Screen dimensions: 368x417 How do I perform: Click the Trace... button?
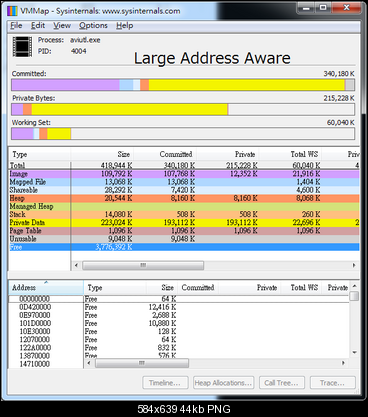[333, 383]
